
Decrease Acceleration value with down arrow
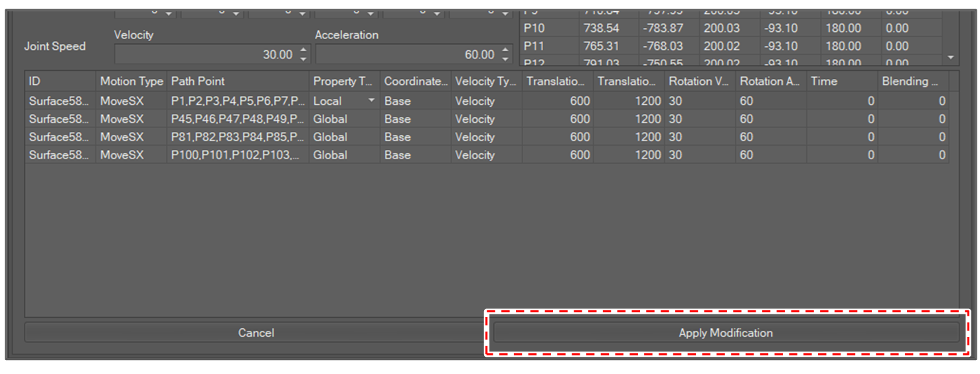tap(505, 59)
